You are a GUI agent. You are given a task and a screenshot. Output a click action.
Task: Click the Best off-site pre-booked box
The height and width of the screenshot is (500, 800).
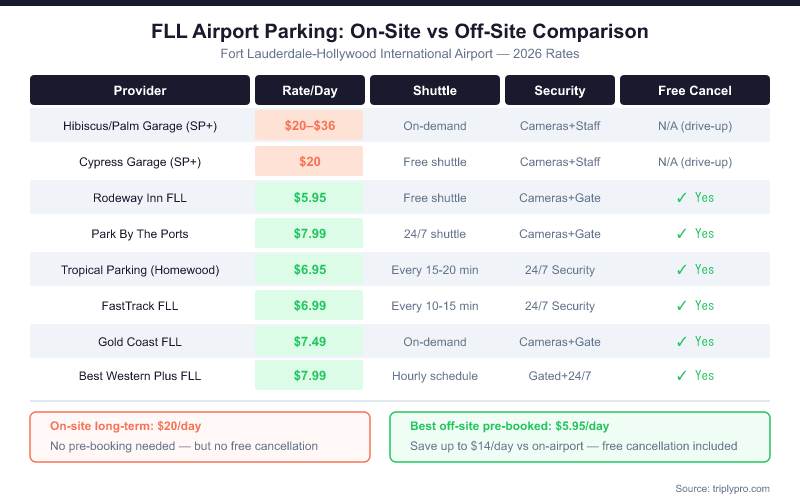point(580,437)
